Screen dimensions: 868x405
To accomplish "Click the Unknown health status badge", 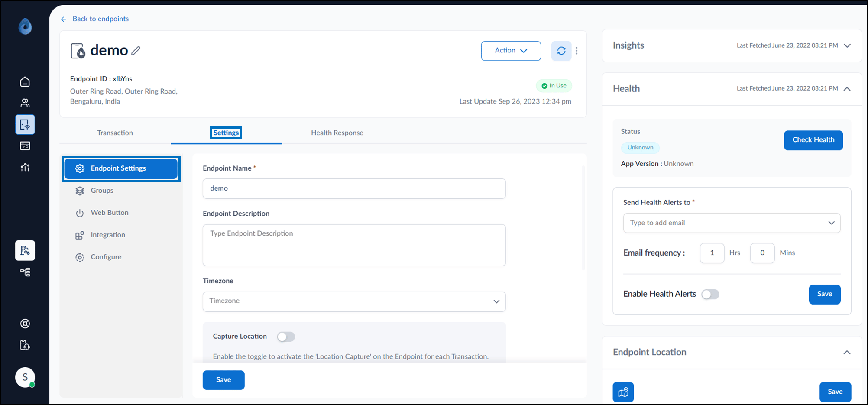I will coord(640,148).
